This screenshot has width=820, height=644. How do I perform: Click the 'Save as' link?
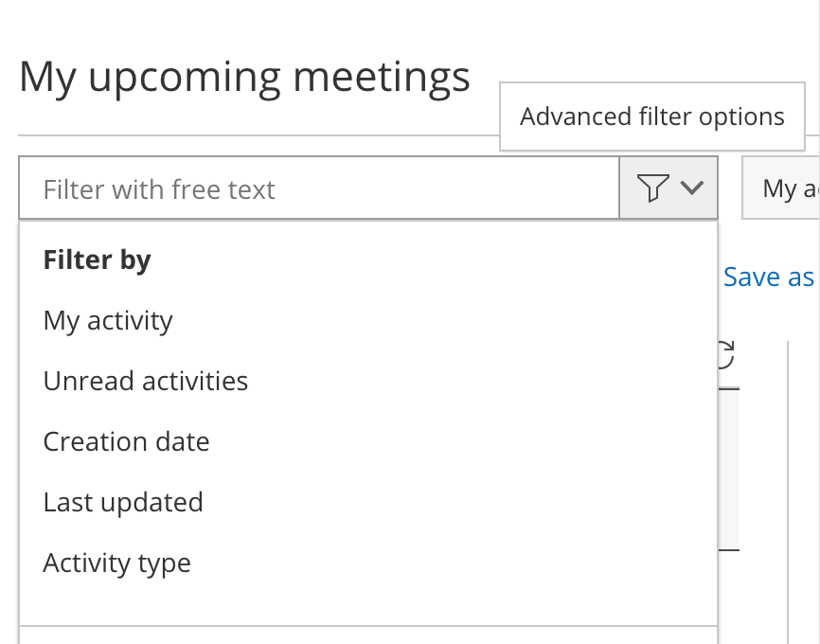click(768, 277)
